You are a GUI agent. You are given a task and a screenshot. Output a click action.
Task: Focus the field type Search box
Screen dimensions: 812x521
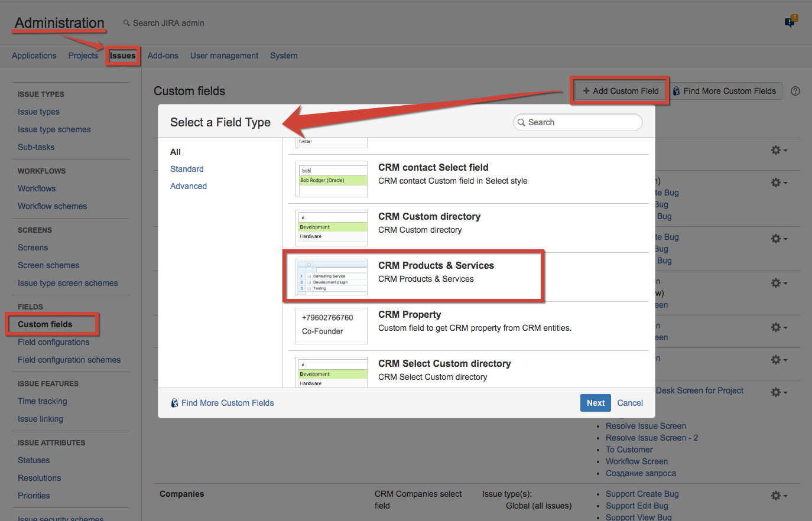[582, 122]
